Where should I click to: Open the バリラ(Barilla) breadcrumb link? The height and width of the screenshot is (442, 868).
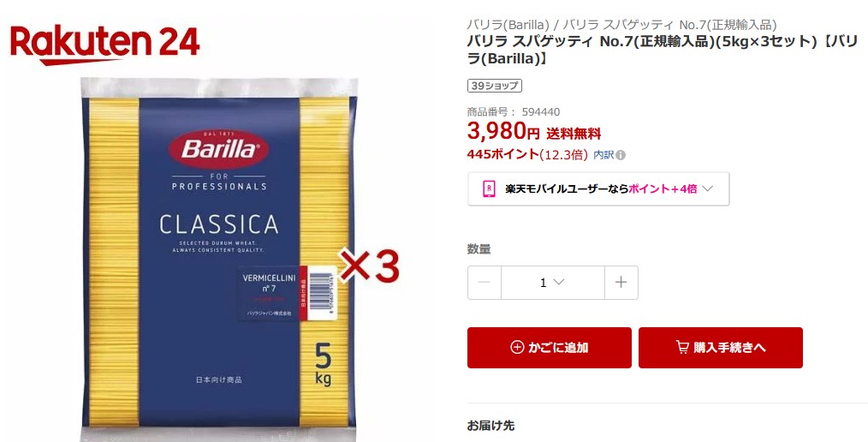[508, 24]
